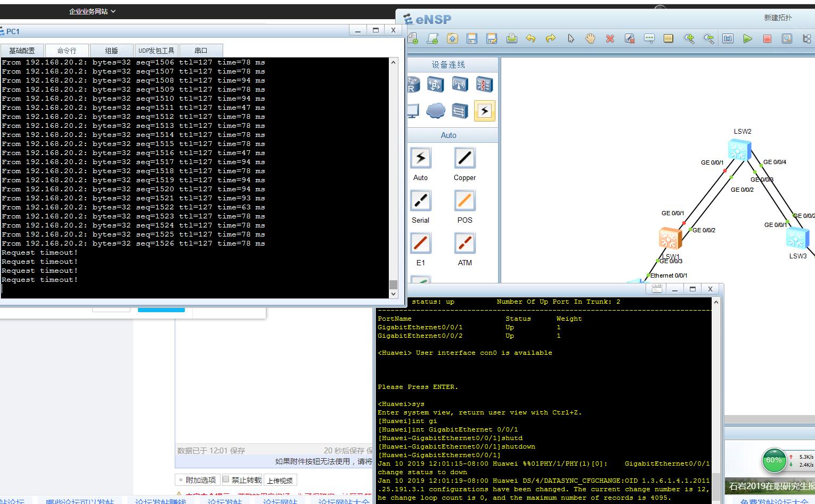Image resolution: width=815 pixels, height=504 pixels.
Task: Click red stop devices button
Action: click(x=768, y=38)
